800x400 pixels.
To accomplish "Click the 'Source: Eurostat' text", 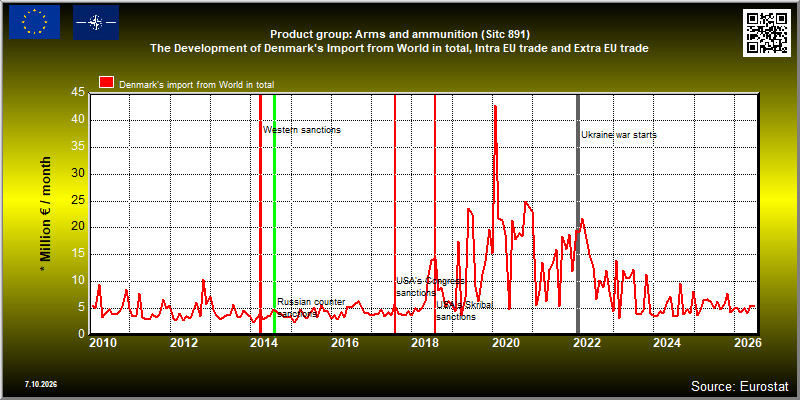I will tap(740, 385).
